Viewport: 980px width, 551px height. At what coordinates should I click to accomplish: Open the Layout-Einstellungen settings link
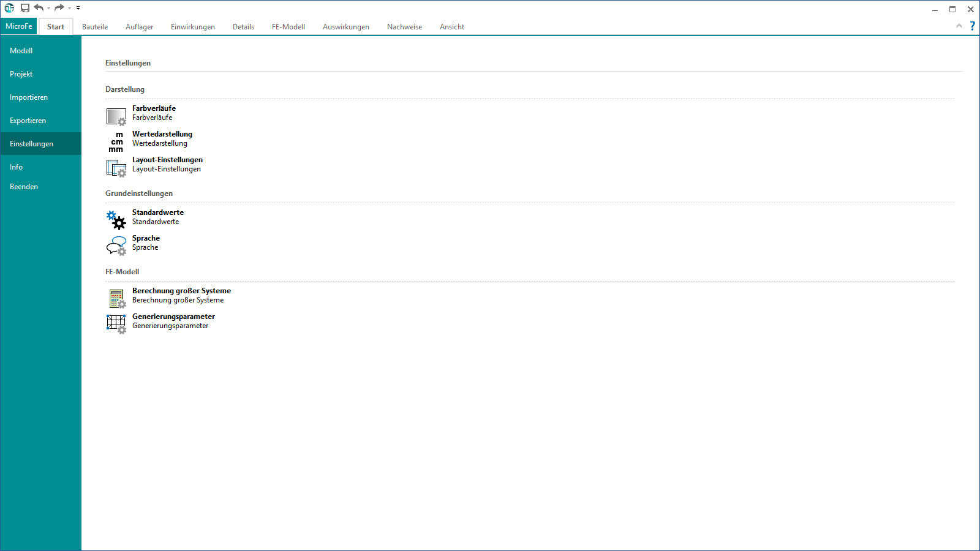(x=167, y=160)
